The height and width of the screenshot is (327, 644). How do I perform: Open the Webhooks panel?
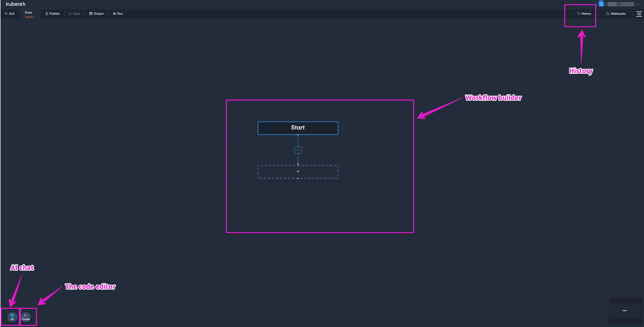point(616,14)
